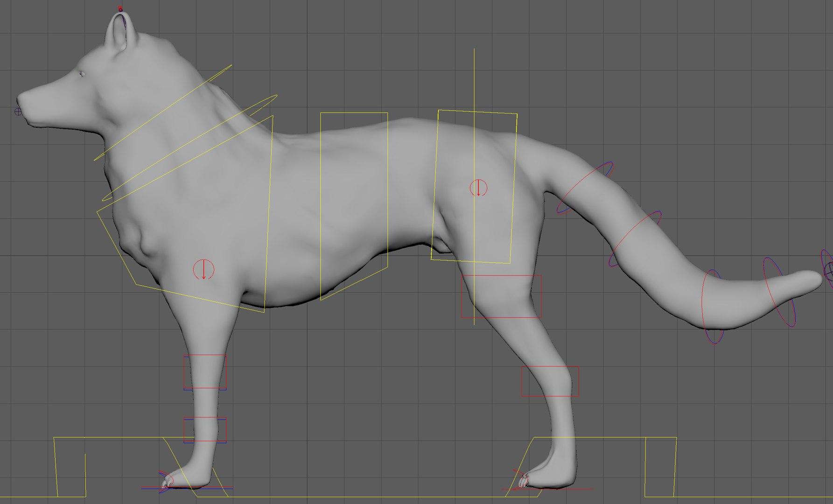
Task: Select the locator in front of the wolf's nose
Action: (x=18, y=112)
